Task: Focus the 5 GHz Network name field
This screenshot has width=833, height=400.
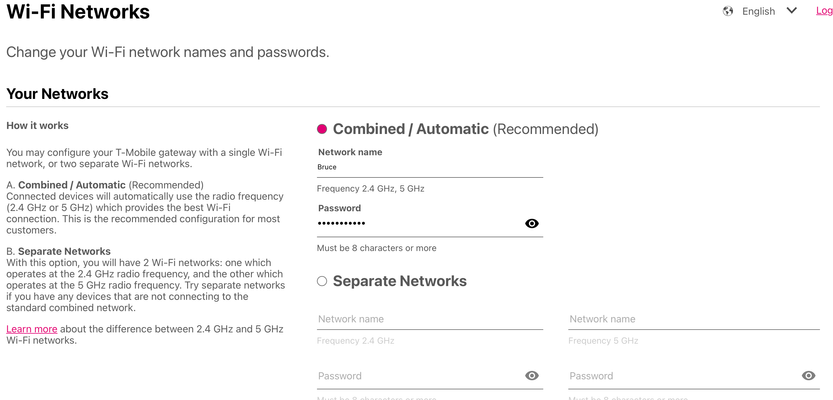Action: tap(694, 319)
